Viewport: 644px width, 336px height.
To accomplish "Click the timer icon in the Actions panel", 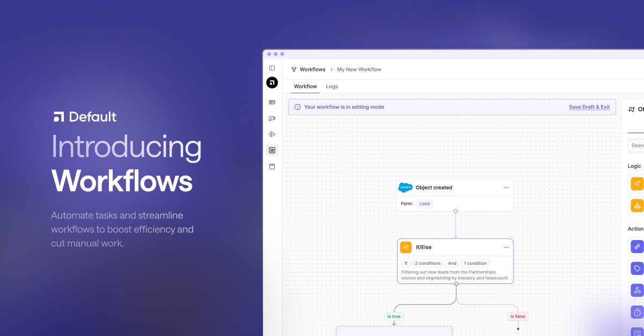I will [x=636, y=311].
